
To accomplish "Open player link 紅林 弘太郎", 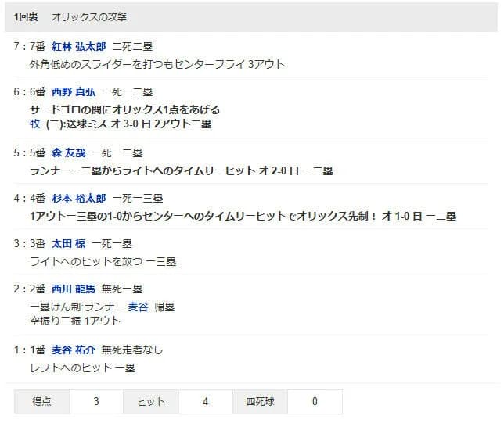I will (79, 47).
